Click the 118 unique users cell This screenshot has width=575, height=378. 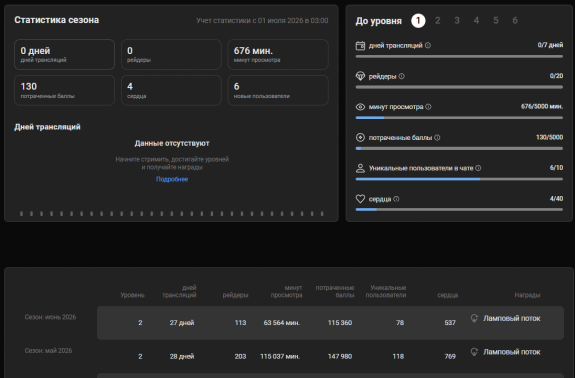[398, 356]
